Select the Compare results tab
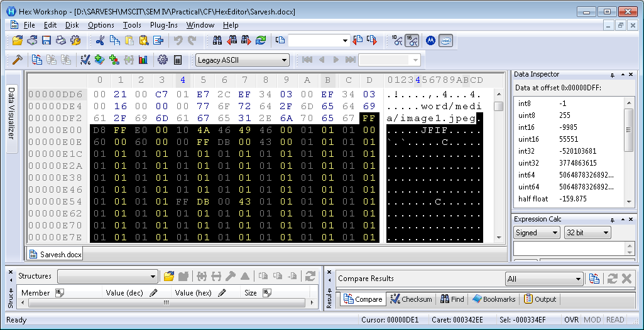The height and width of the screenshot is (330, 644). pyautogui.click(x=363, y=299)
